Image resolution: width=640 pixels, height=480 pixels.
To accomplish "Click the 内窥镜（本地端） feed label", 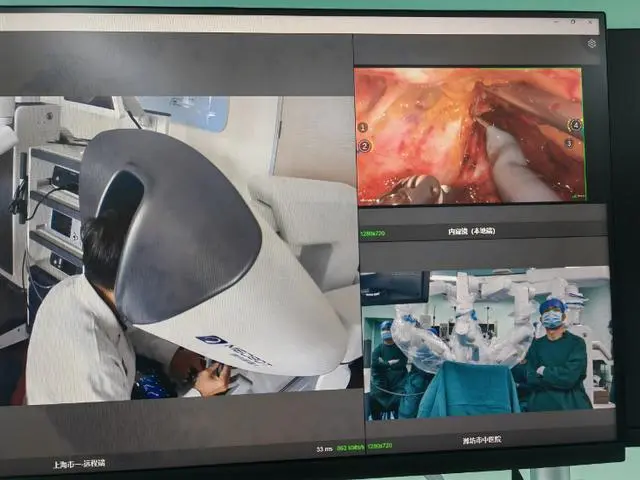I will (x=471, y=231).
